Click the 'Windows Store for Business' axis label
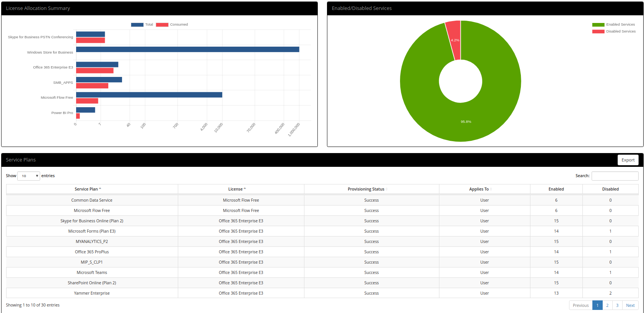Viewport: 644px width, 313px height. 50,52
